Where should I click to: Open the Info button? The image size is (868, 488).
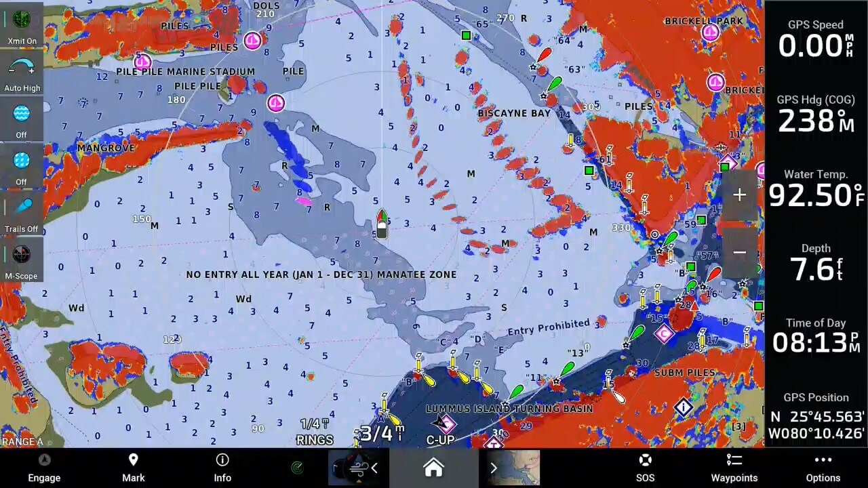222,468
